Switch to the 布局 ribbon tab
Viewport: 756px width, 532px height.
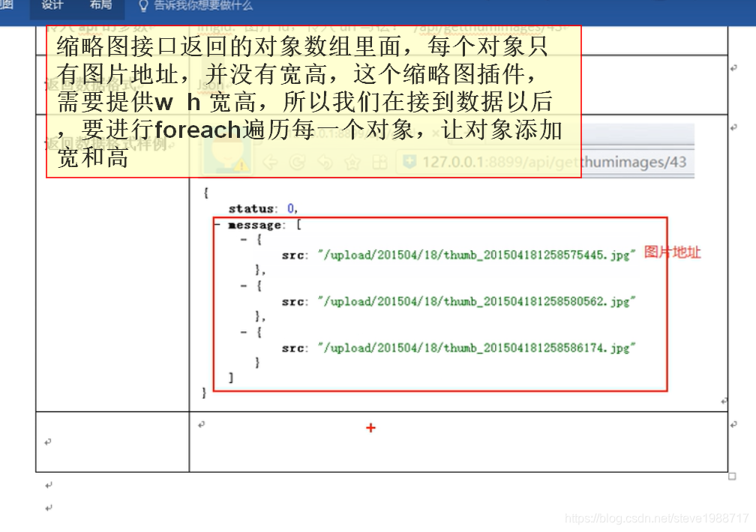pos(100,5)
